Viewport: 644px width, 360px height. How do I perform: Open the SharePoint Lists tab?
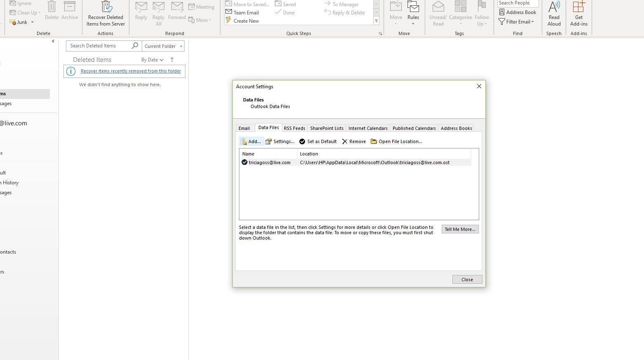(x=327, y=128)
